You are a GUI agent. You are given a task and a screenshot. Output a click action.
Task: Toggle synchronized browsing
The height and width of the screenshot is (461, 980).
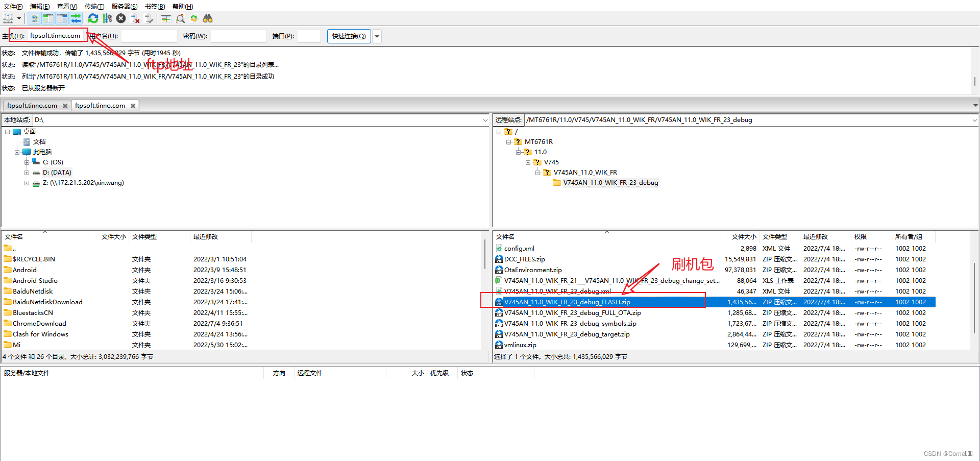194,18
